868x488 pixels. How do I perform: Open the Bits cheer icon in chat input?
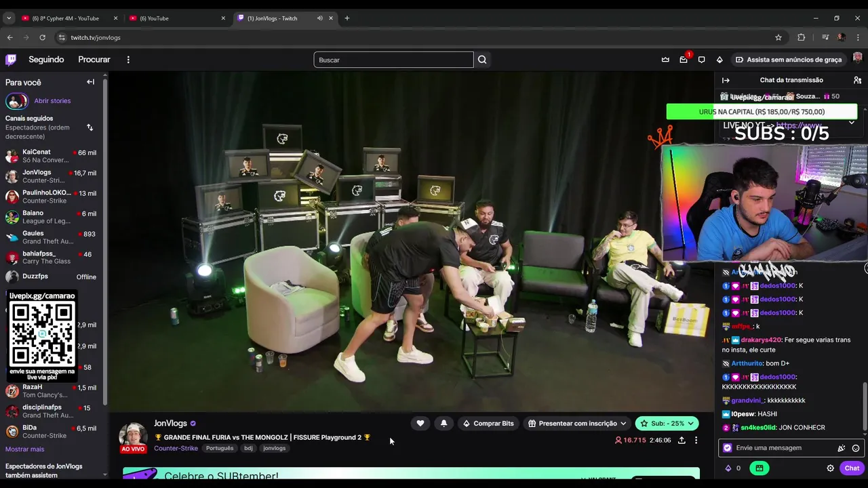842,448
